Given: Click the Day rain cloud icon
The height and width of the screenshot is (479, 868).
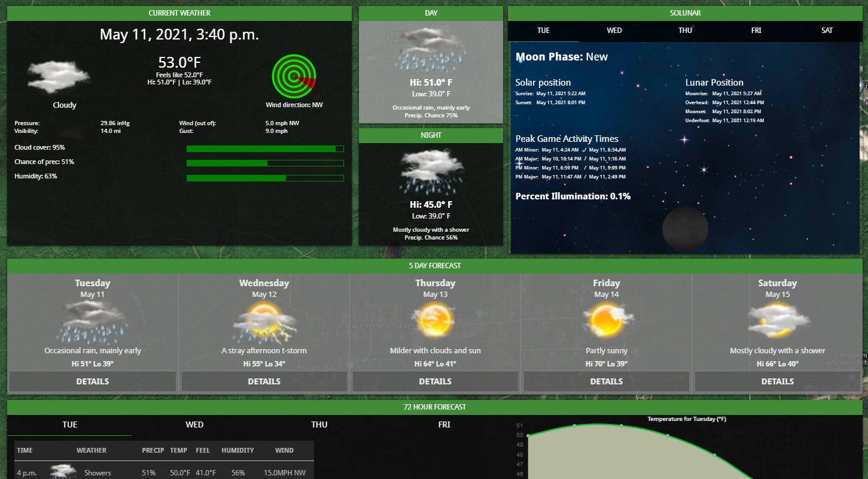Looking at the screenshot, I should (431, 49).
